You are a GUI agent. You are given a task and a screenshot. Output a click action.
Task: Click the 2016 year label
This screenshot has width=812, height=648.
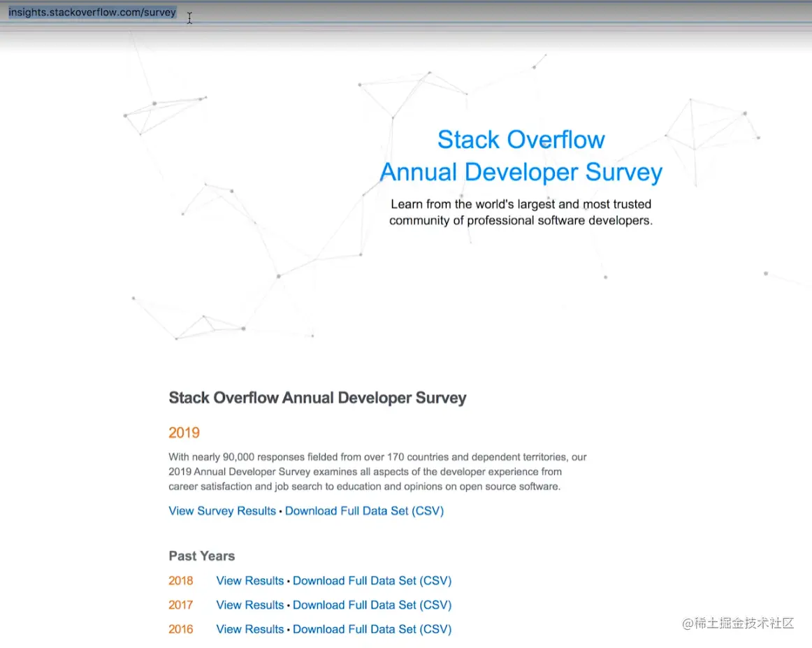click(x=181, y=629)
